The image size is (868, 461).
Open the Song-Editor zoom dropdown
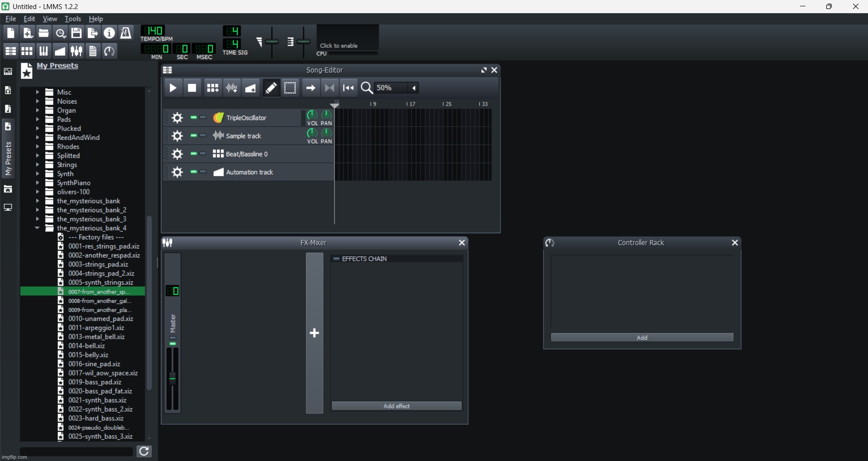[x=414, y=88]
